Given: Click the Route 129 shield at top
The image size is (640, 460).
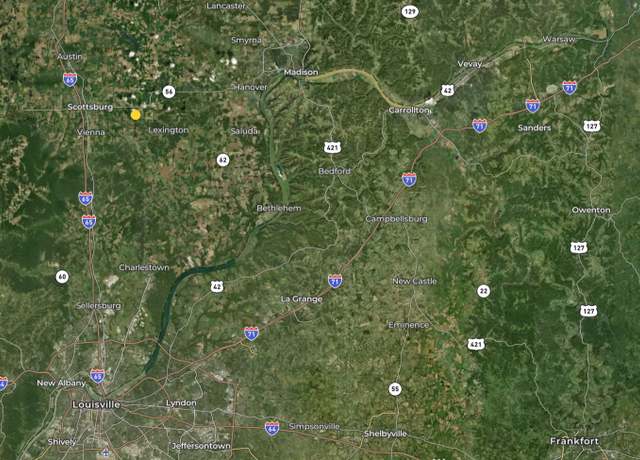Looking at the screenshot, I should [410, 11].
